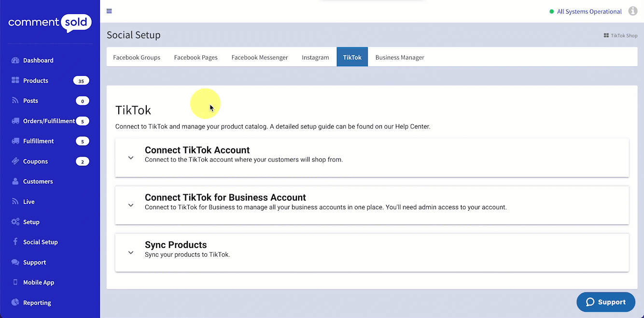Toggle the hamburger sidebar menu

pos(109,11)
